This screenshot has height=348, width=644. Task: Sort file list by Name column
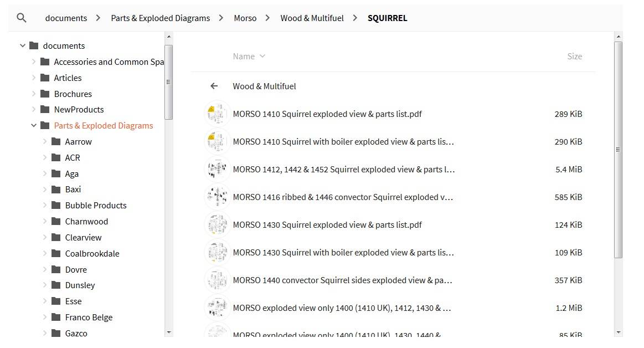[249, 57]
